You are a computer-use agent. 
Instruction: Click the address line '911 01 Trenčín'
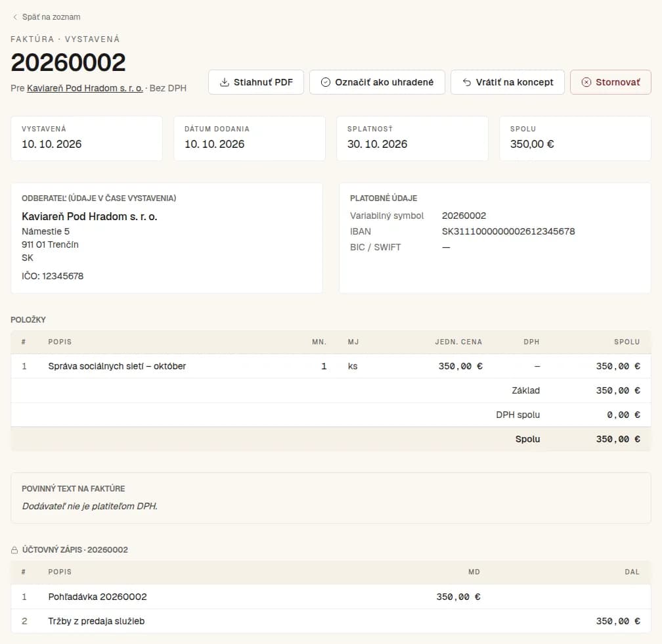pos(50,244)
